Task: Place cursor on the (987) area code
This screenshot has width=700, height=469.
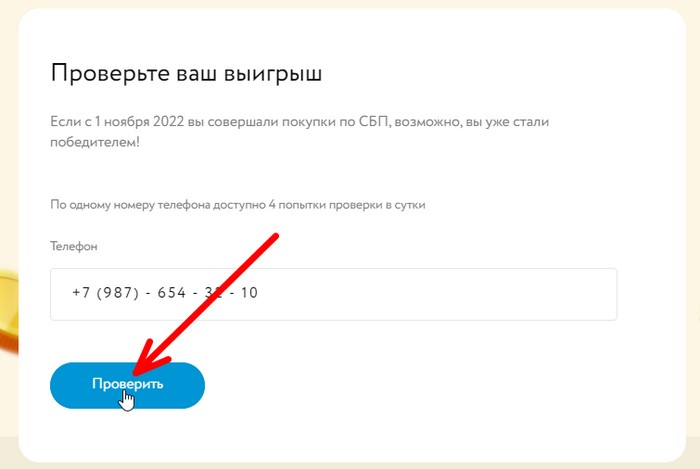Action: click(x=118, y=293)
